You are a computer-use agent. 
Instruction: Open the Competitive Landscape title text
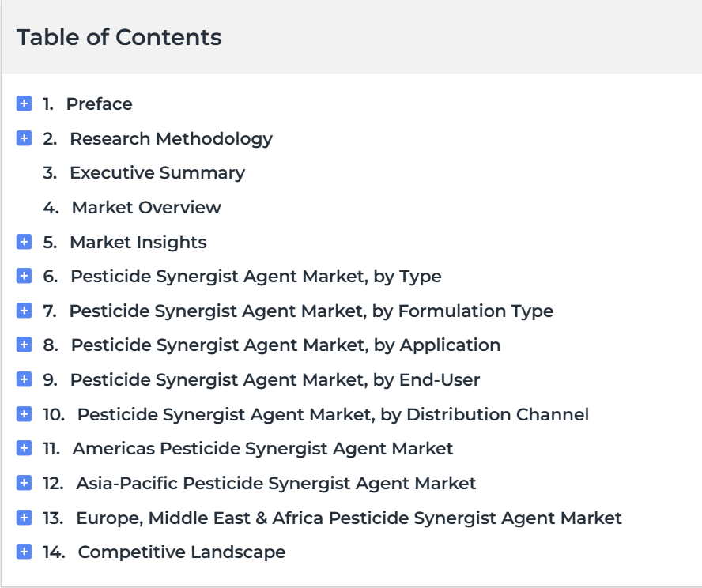click(x=182, y=552)
